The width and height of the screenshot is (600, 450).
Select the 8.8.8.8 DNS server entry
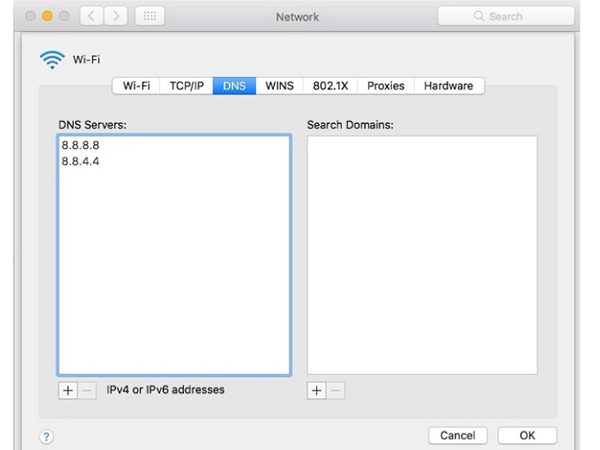coord(81,145)
